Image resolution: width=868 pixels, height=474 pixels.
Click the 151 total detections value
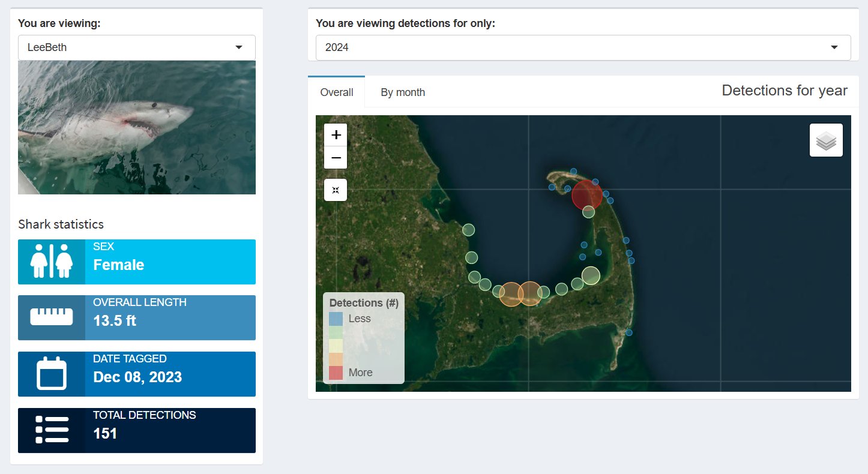tap(105, 433)
